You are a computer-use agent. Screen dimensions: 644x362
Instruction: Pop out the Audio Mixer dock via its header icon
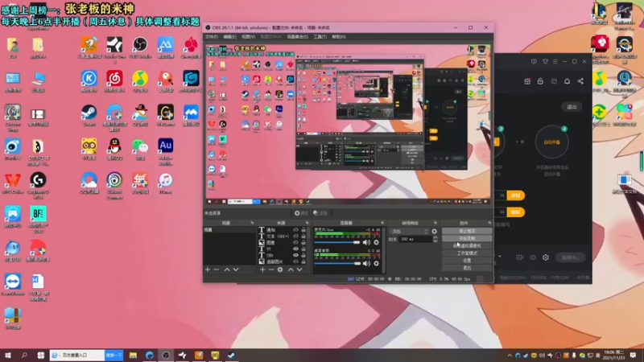[382, 223]
